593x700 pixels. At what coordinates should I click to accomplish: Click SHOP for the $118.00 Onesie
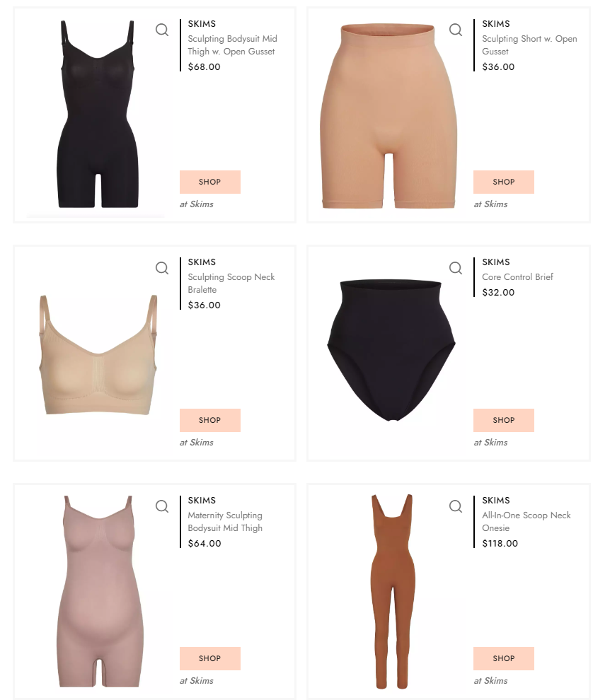pyautogui.click(x=504, y=658)
